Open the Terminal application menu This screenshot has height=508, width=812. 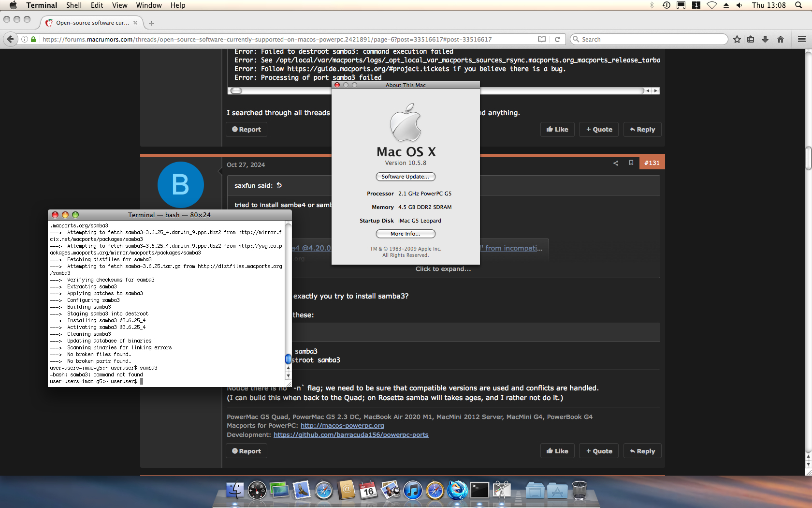click(x=42, y=5)
